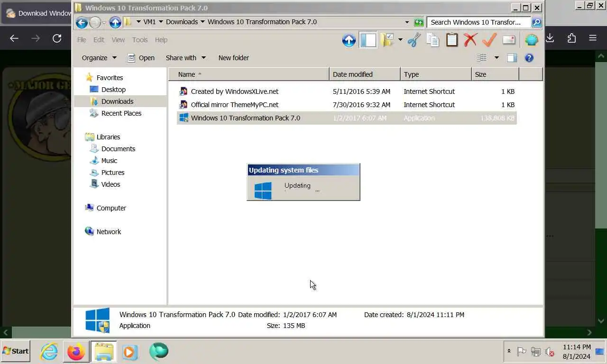The height and width of the screenshot is (364, 607).
Task: Click the red X Delete icon
Action: (x=470, y=40)
